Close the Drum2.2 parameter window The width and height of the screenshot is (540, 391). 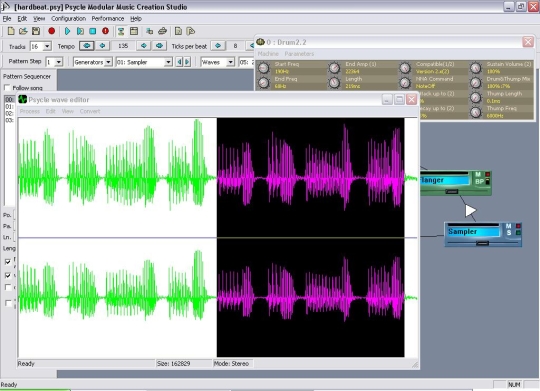coord(528,42)
